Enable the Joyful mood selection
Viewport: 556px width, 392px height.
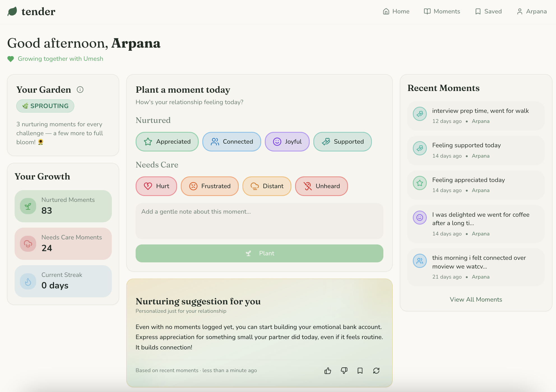coord(287,142)
